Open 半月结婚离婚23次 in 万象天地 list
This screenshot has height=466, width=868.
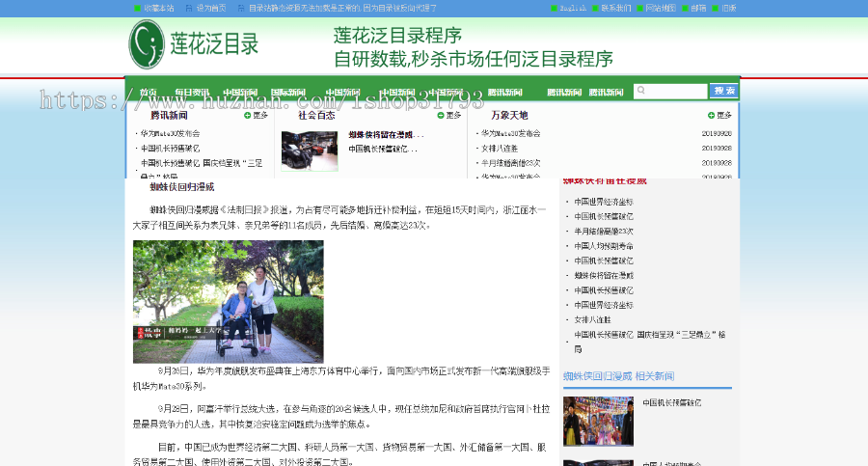511,163
